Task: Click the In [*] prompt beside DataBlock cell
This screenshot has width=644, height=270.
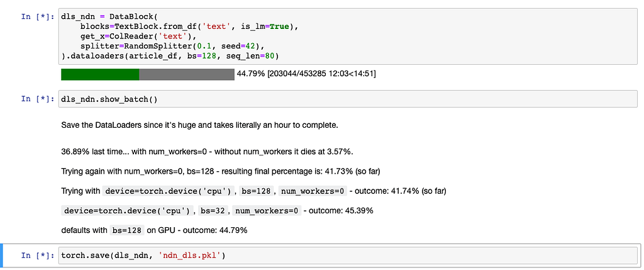Action: 37,17
